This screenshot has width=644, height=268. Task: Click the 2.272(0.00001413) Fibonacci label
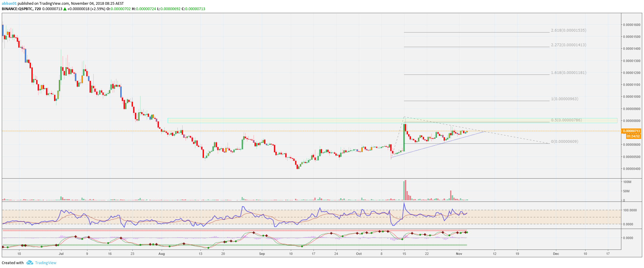[569, 45]
